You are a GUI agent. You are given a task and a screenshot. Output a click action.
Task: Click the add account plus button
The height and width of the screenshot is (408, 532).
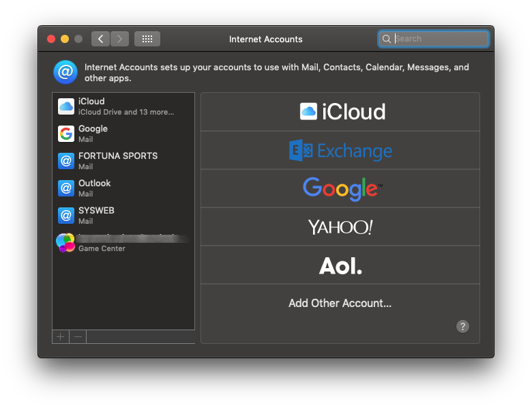(x=61, y=336)
